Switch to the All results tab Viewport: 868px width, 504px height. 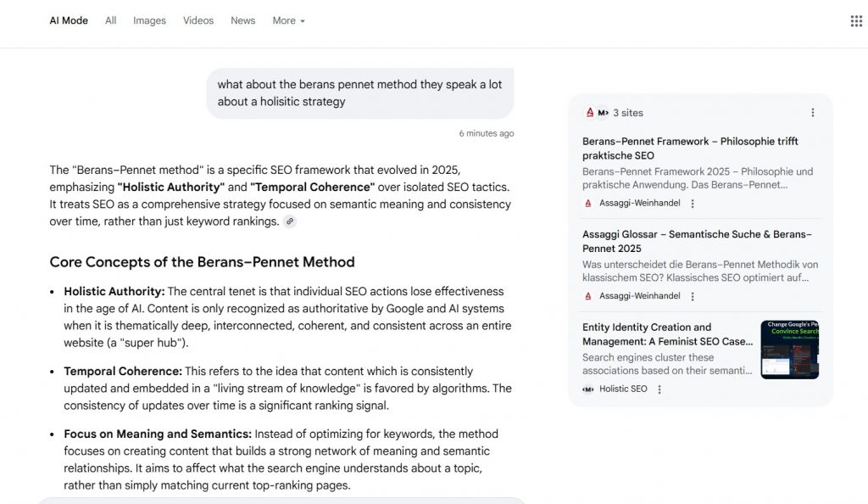(x=110, y=20)
